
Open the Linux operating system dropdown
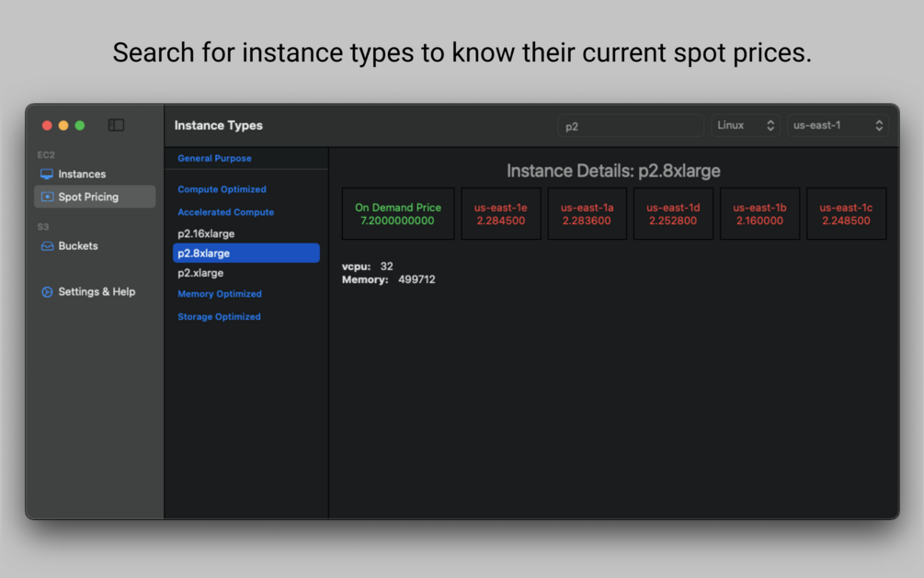coord(745,125)
